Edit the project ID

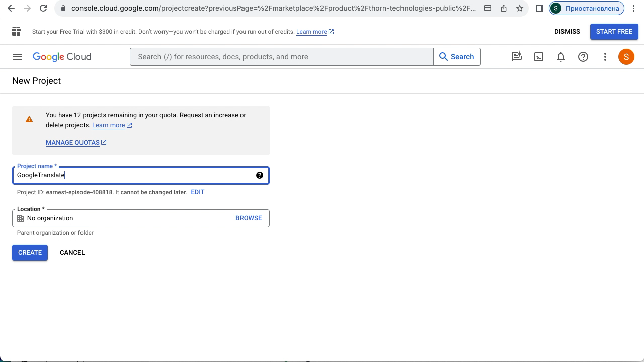[x=198, y=192]
